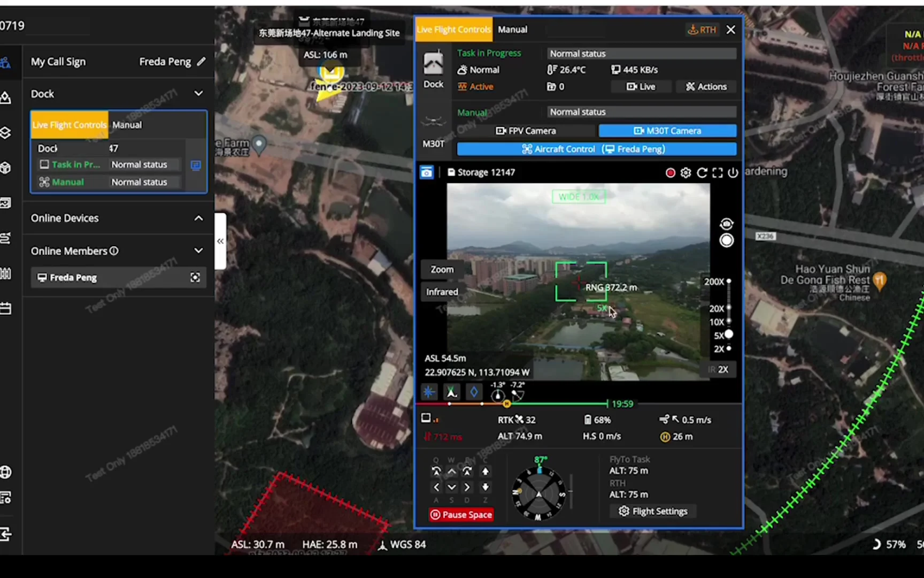Ascend using the up arrow control
This screenshot has height=578, width=924.
(x=485, y=471)
